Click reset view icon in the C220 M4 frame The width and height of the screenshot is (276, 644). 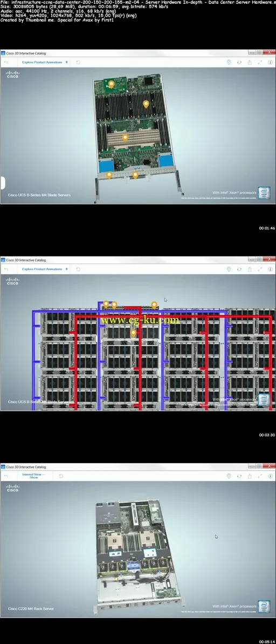point(61,476)
